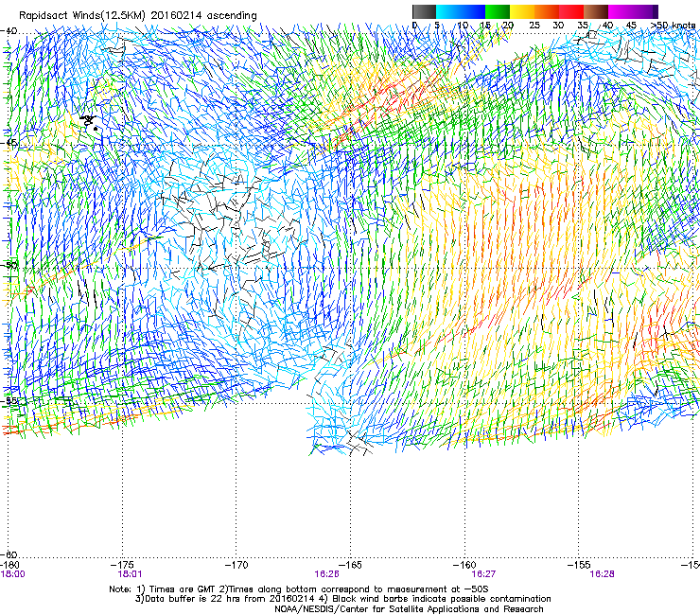This screenshot has width=700, height=615.
Task: Click the purple 16:28 time stamp
Action: click(x=602, y=574)
